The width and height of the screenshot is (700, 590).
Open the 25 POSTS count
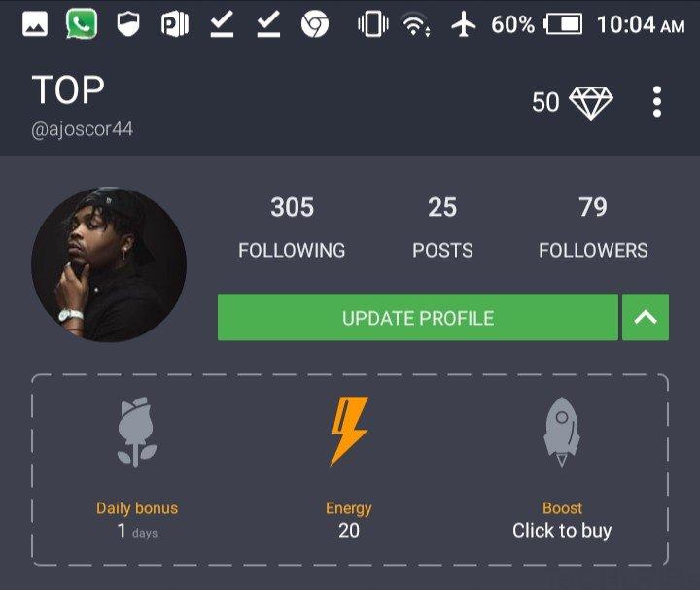pos(442,226)
